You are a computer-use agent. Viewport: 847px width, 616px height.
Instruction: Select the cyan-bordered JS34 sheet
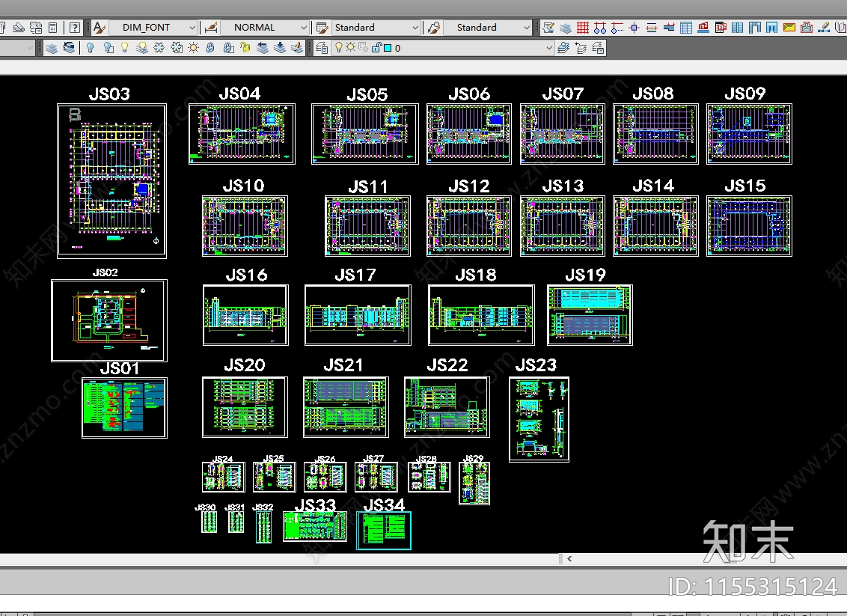[384, 531]
